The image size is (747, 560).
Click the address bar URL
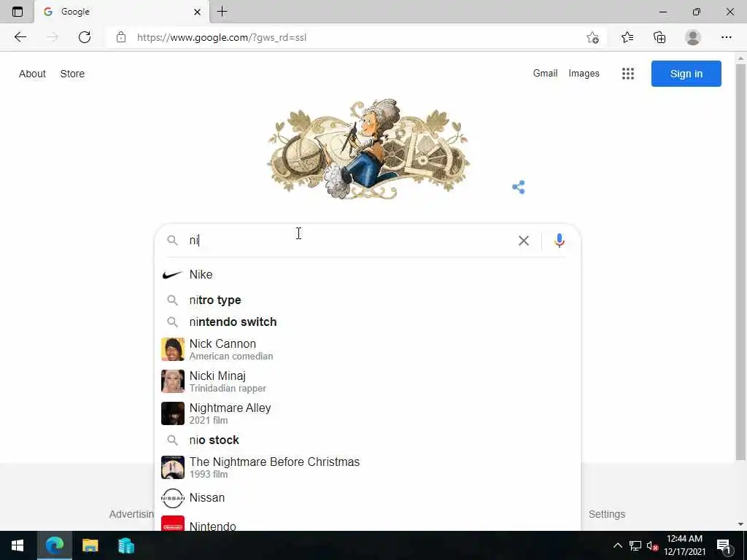click(x=222, y=37)
